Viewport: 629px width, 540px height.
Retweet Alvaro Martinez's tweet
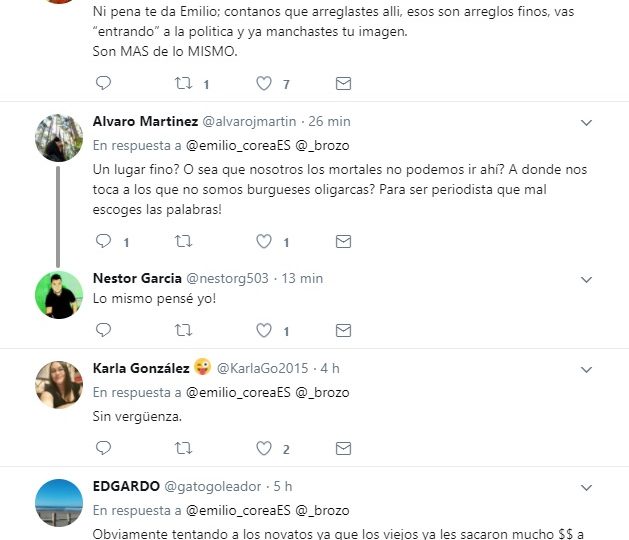click(183, 241)
